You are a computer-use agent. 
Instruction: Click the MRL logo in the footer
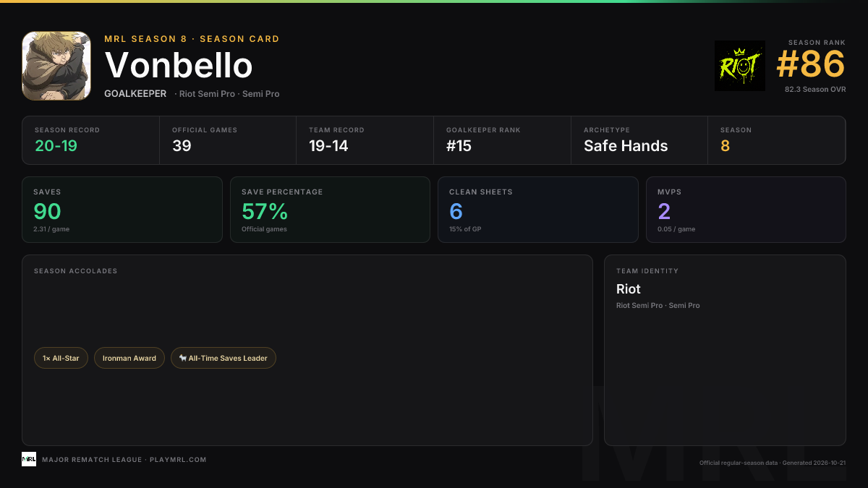click(x=29, y=459)
